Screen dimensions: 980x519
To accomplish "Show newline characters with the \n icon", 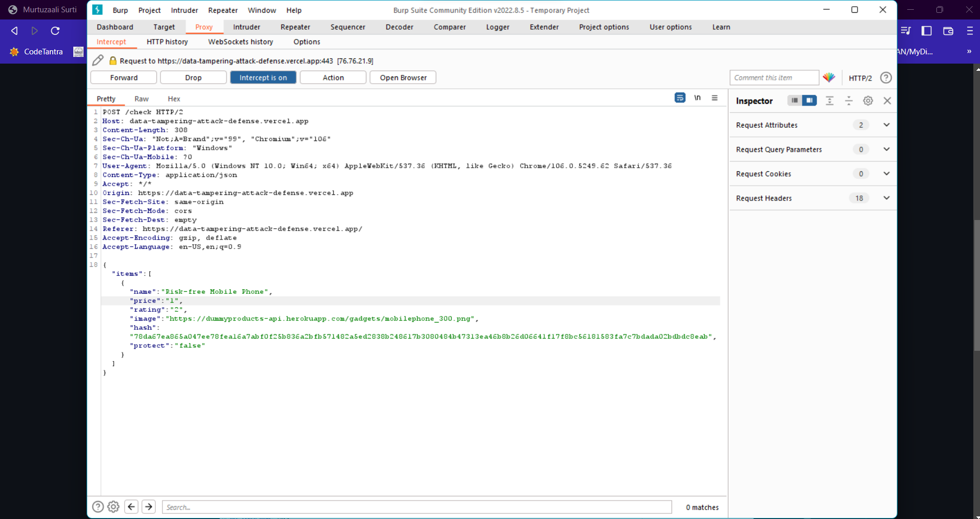I will (698, 97).
